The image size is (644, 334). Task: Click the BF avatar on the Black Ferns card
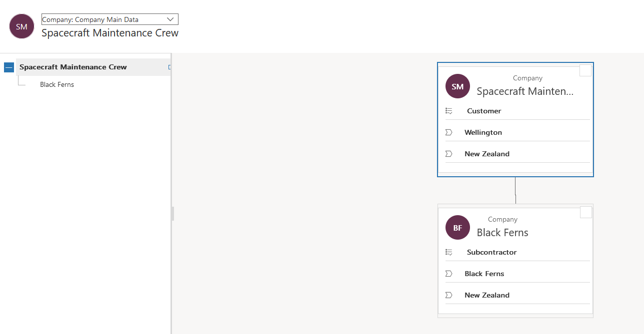pyautogui.click(x=457, y=228)
